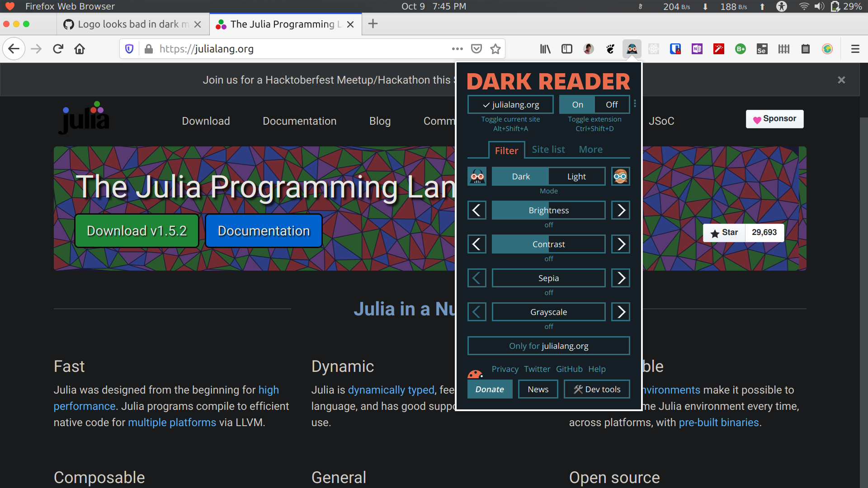
Task: Click the Grayscale slider bar
Action: (549, 312)
